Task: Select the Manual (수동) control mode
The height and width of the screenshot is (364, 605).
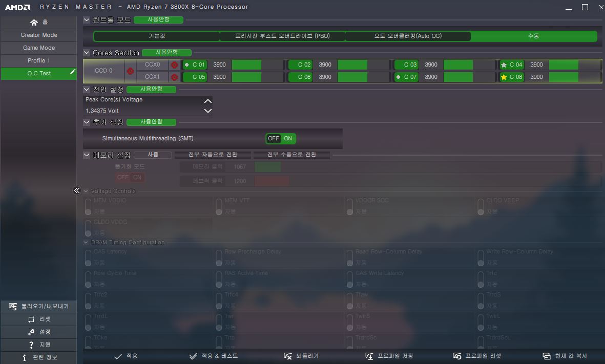Action: pyautogui.click(x=534, y=36)
